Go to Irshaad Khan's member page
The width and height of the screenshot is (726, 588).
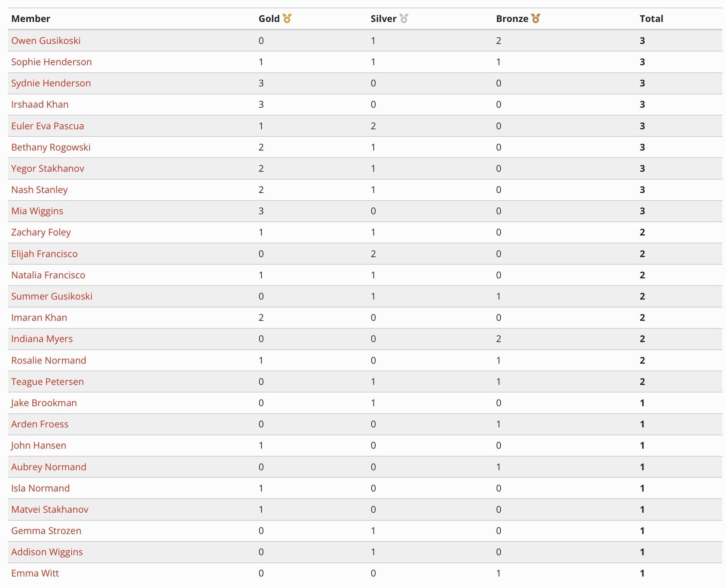click(40, 104)
